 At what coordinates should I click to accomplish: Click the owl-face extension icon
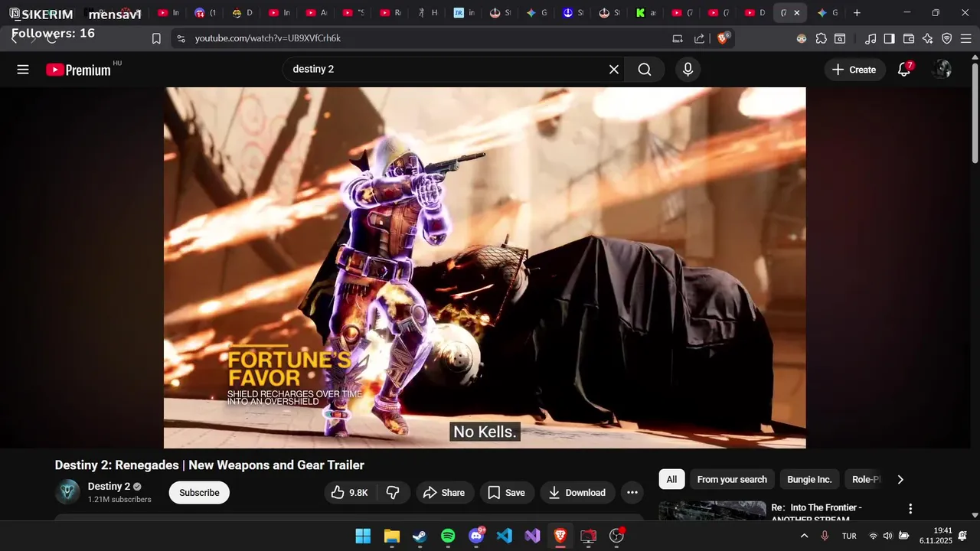tap(802, 38)
